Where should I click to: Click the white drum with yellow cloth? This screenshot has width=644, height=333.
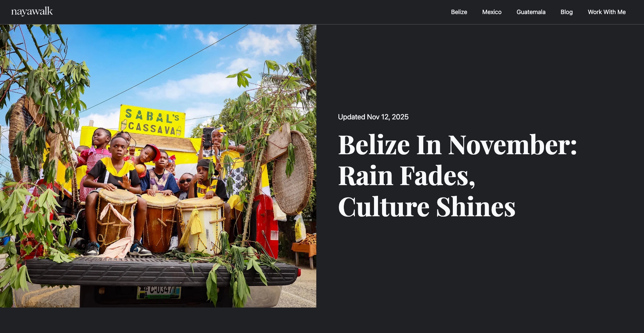pyautogui.click(x=201, y=224)
